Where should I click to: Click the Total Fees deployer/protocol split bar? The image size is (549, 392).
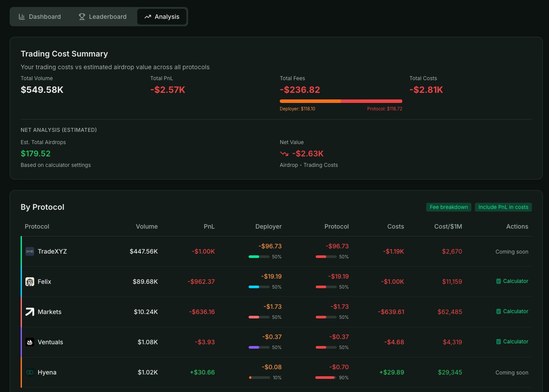341,101
